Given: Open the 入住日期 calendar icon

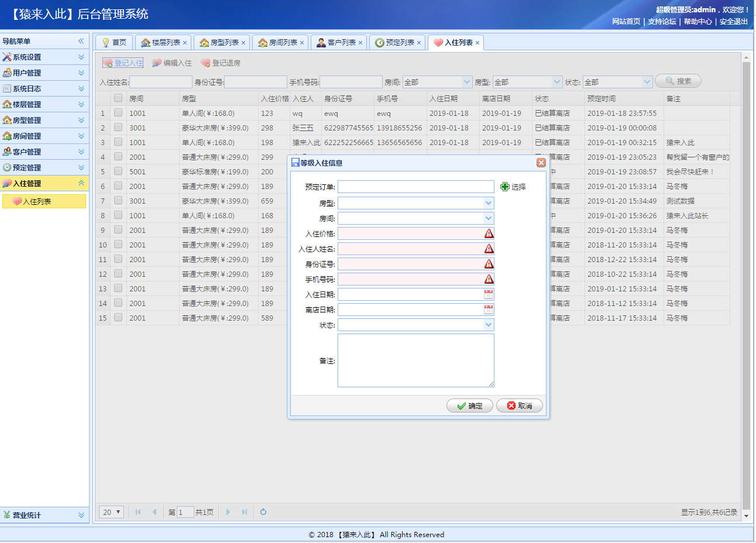Looking at the screenshot, I should pos(489,294).
